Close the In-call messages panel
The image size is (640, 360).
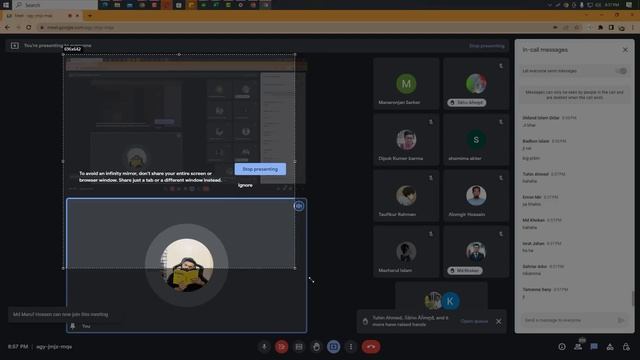[625, 50]
